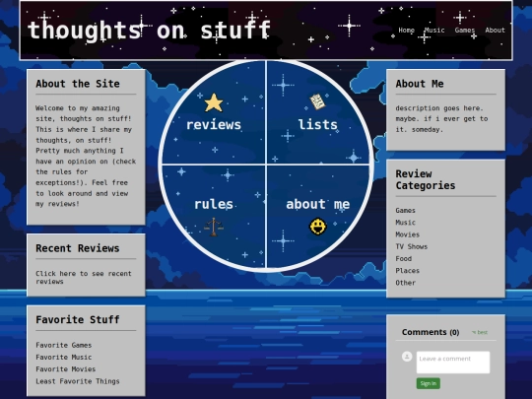532x399 pixels.
Task: Click the balance scales rules icon
Action: [x=214, y=227]
